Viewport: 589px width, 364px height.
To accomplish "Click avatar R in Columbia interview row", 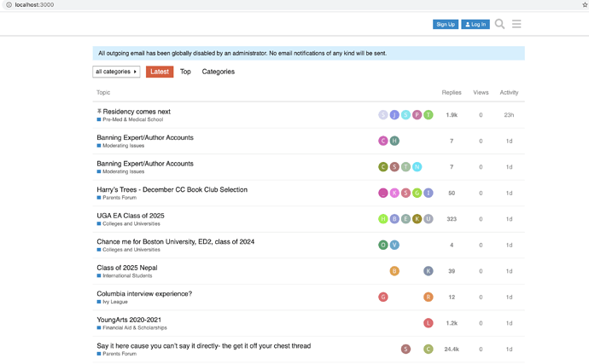I will point(429,297).
